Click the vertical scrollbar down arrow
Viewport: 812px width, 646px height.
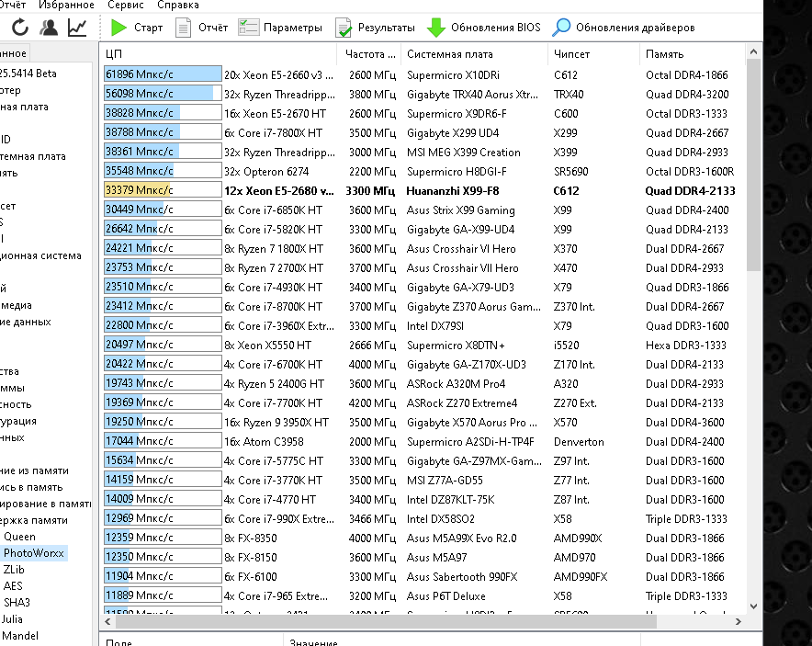(753, 606)
